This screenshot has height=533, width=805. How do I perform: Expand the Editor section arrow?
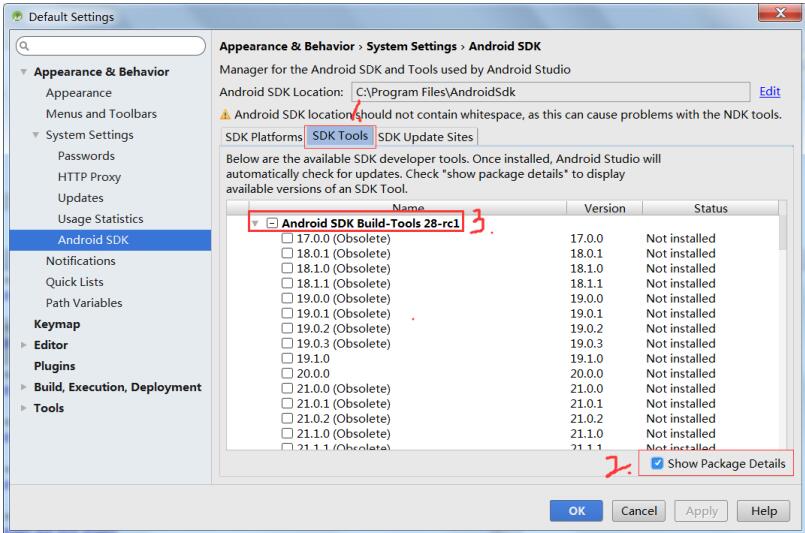click(x=23, y=345)
